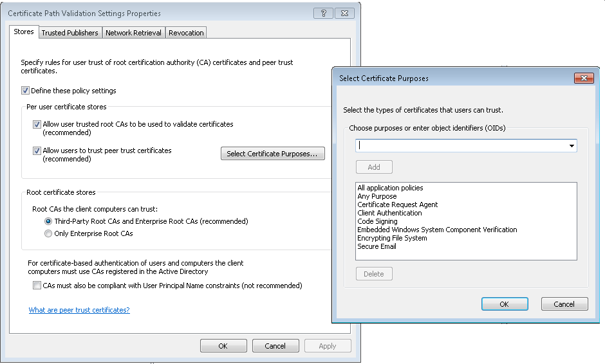Choose Secure Email in the purposes list
605x364 pixels.
[x=377, y=246]
